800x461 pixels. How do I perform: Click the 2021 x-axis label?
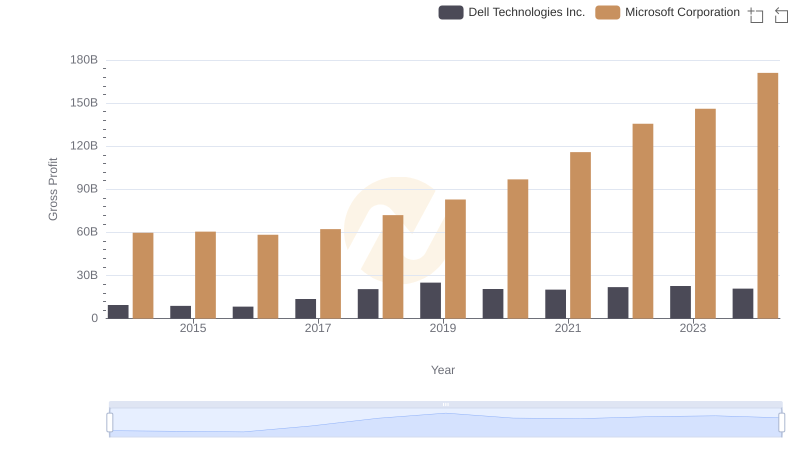pos(568,328)
